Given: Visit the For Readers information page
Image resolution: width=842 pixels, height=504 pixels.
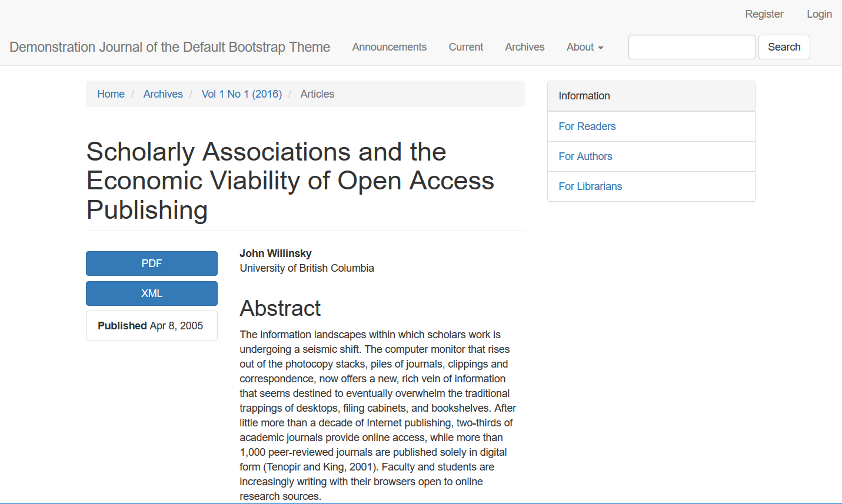Looking at the screenshot, I should click(587, 126).
